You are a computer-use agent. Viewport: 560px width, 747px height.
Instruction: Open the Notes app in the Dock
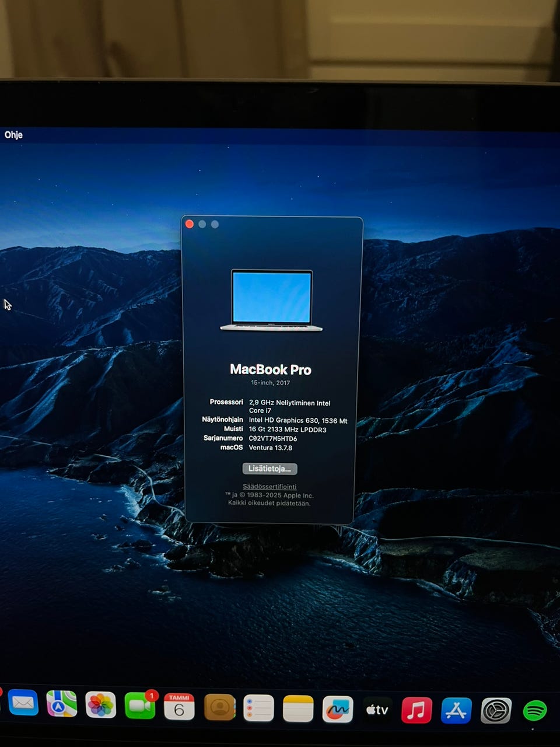coord(298,709)
